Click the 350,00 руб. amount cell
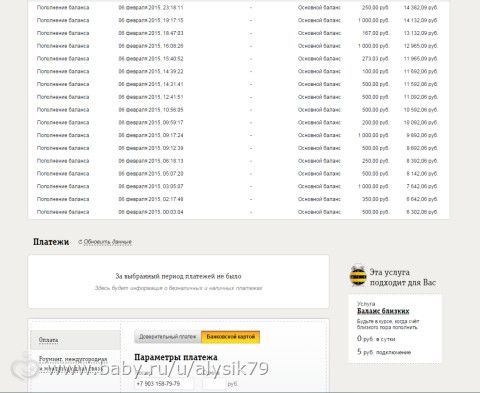The width and height of the screenshot is (480, 393). point(375,199)
